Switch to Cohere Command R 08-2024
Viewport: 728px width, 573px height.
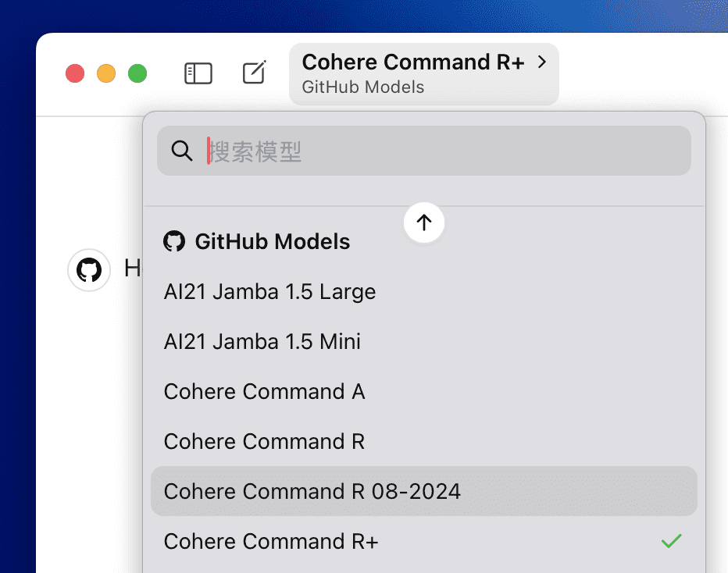(x=424, y=491)
